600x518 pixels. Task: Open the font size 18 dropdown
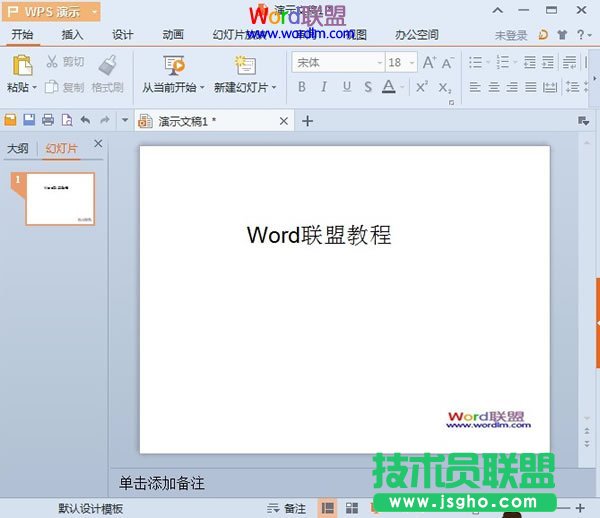[x=412, y=62]
